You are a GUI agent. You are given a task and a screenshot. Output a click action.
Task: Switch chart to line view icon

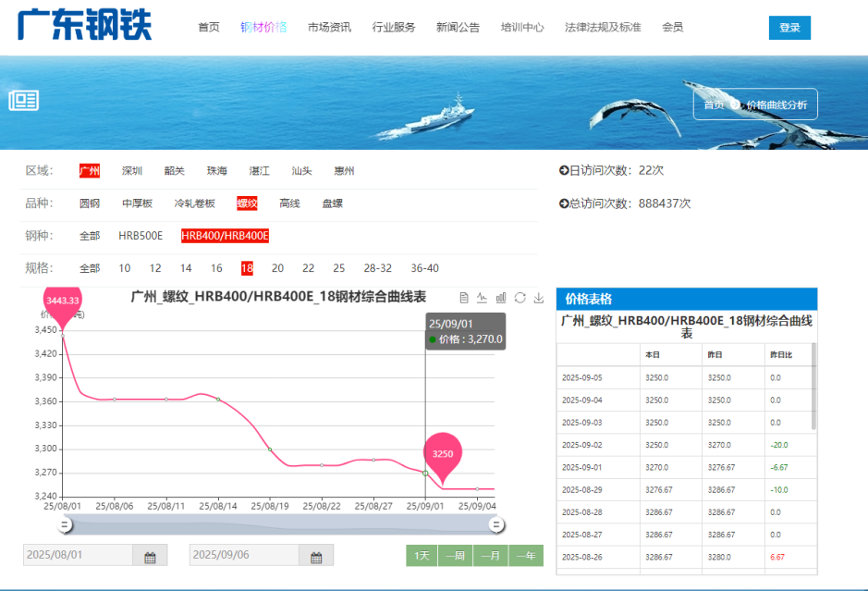click(x=483, y=298)
